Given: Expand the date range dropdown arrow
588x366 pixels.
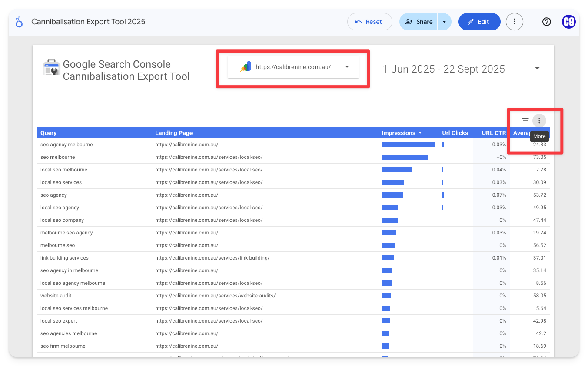Looking at the screenshot, I should (x=537, y=69).
